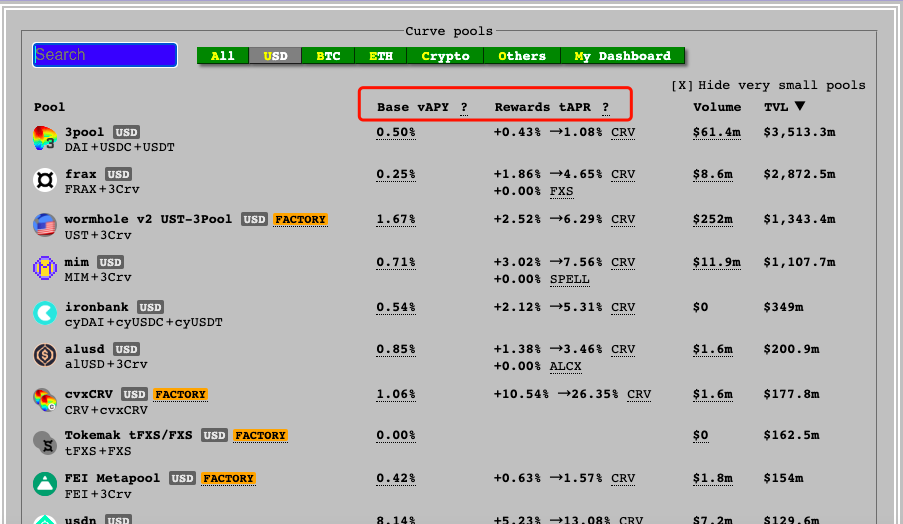Click the Volume column header
This screenshot has width=903, height=524.
(717, 107)
